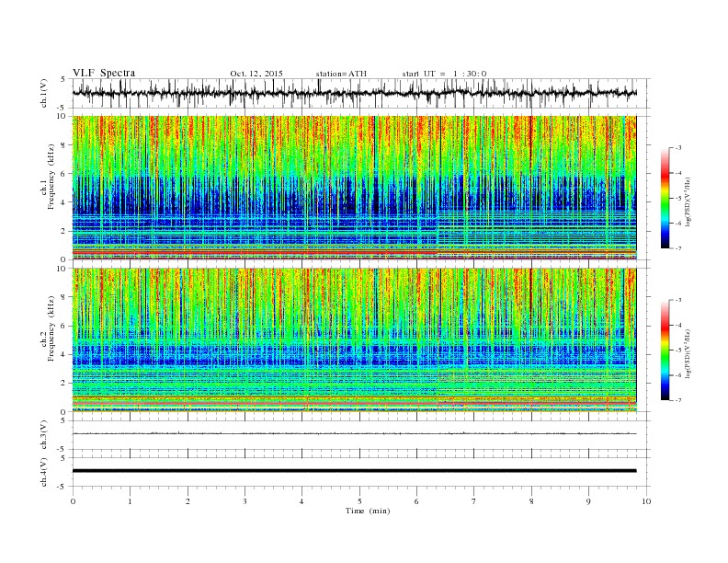Click time-axis tick label "2"
This screenshot has height=563, width=728.
(188, 501)
